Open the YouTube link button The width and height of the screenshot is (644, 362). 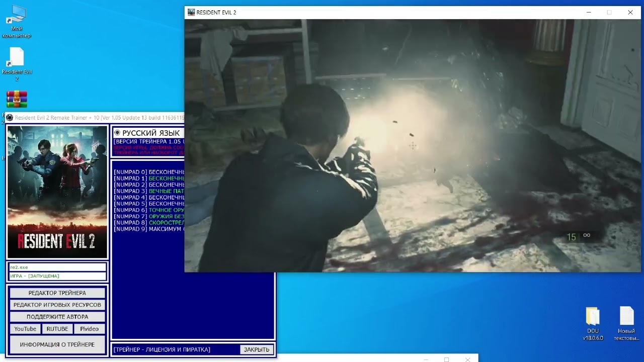[25, 329]
